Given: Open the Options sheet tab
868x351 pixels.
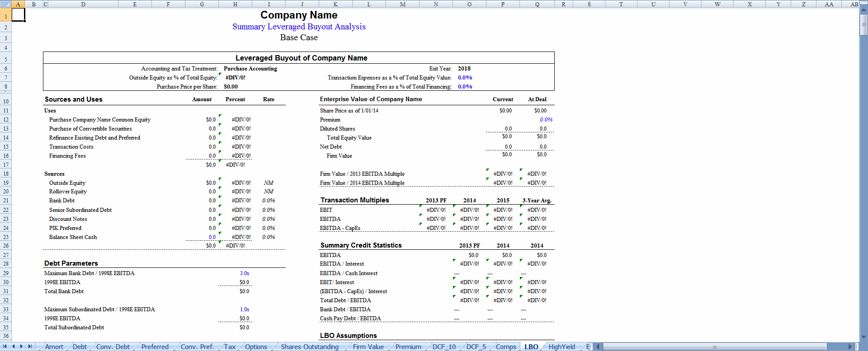Looking at the screenshot, I should click(256, 347).
